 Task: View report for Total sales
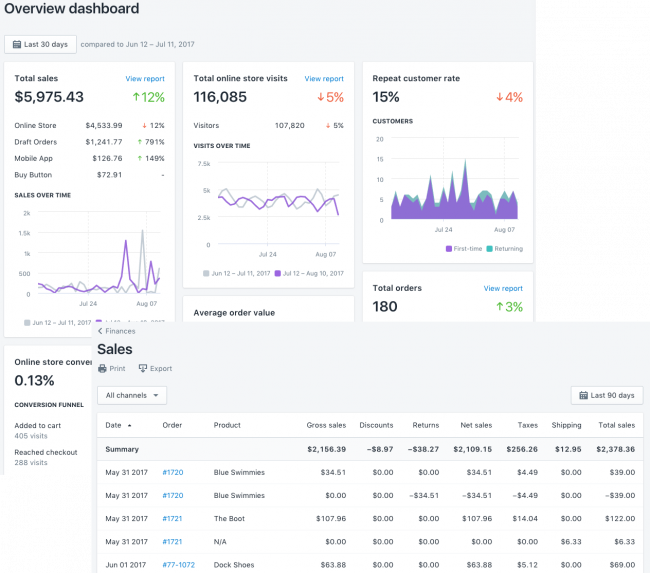click(145, 78)
